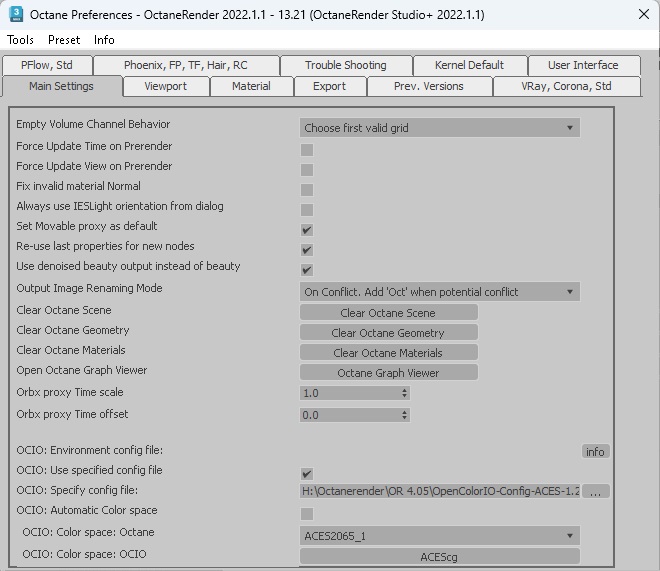Image resolution: width=660 pixels, height=571 pixels.
Task: Click the Clear Octane Materials button
Action: [x=389, y=353]
